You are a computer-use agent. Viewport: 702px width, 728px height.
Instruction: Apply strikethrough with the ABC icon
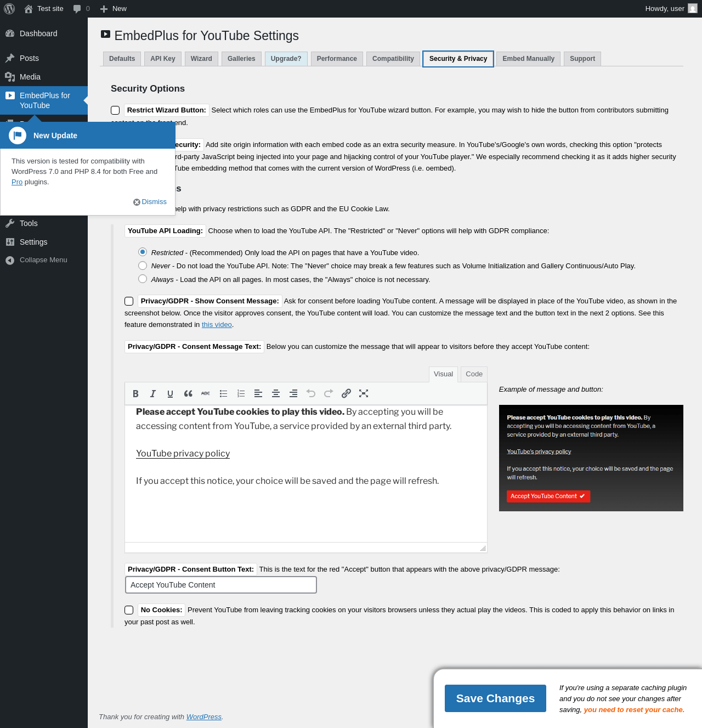206,393
